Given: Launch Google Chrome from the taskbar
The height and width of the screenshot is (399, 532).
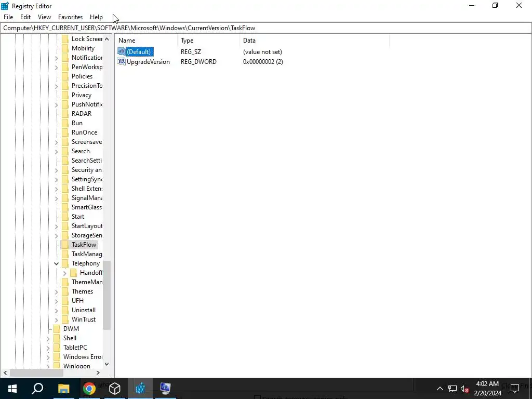Looking at the screenshot, I should click(x=89, y=389).
